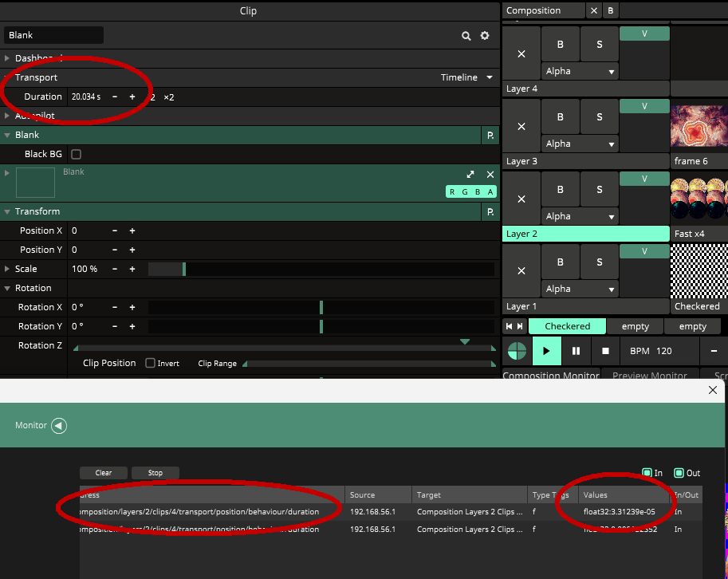Screen dimensions: 728x579
Task: Open Layer 1 Alpha blend mode dropdown
Action: tap(580, 289)
